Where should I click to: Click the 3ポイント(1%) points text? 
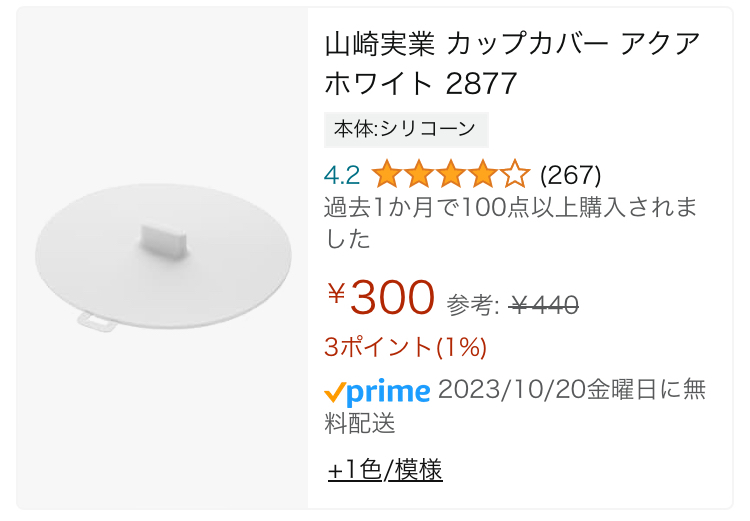pos(405,347)
